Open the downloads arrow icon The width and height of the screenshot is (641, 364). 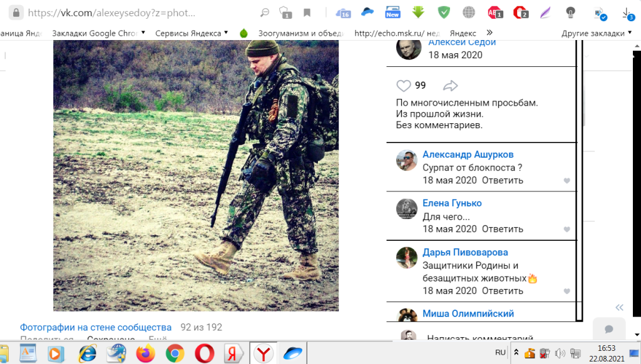tap(628, 14)
